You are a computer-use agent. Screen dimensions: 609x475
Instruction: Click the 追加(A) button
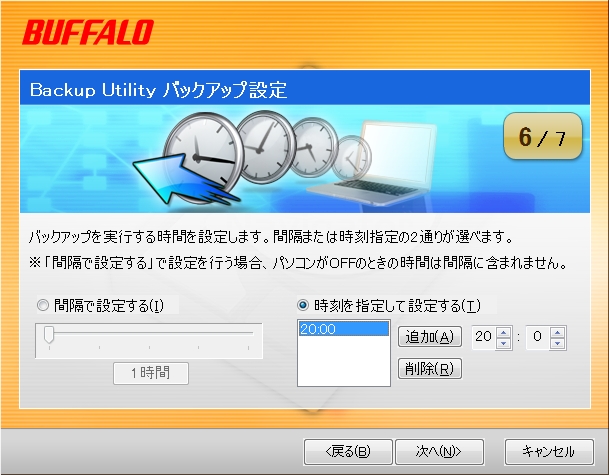pyautogui.click(x=430, y=336)
